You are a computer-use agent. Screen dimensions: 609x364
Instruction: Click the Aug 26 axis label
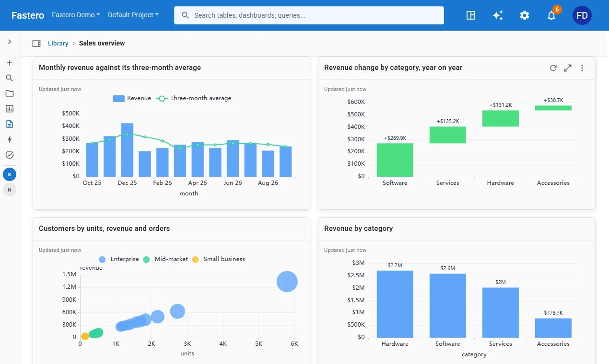tap(268, 183)
